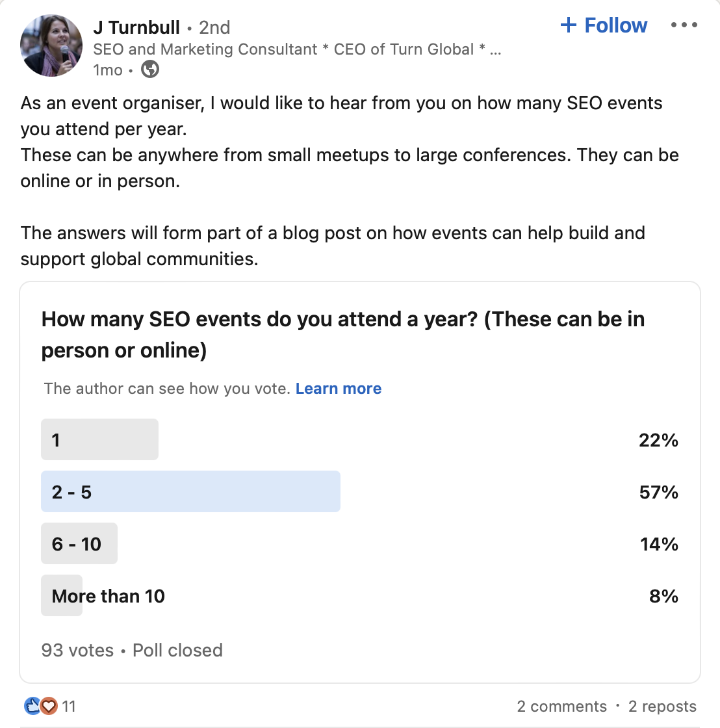720x728 pixels.
Task: Click the Follow plus icon
Action: [569, 25]
